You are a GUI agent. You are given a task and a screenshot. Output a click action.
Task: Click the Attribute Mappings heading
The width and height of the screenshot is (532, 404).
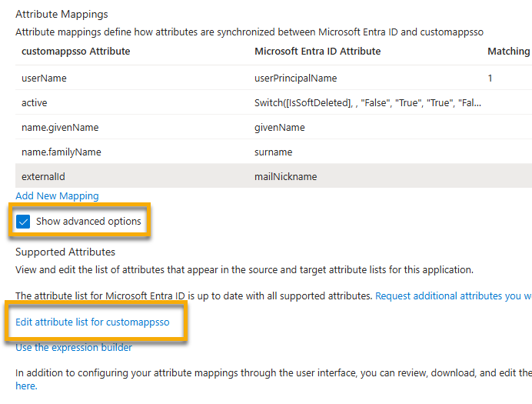click(x=62, y=15)
